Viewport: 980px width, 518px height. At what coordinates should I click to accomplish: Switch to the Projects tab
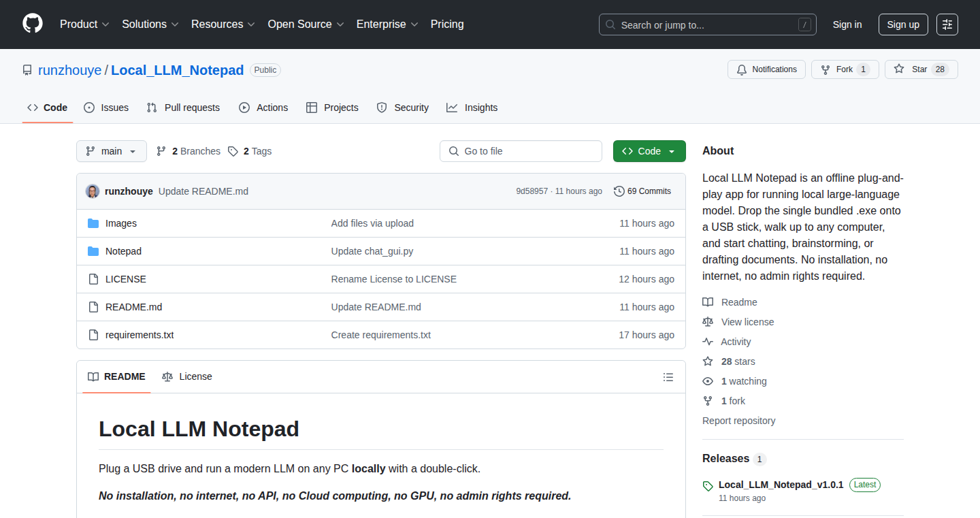332,108
